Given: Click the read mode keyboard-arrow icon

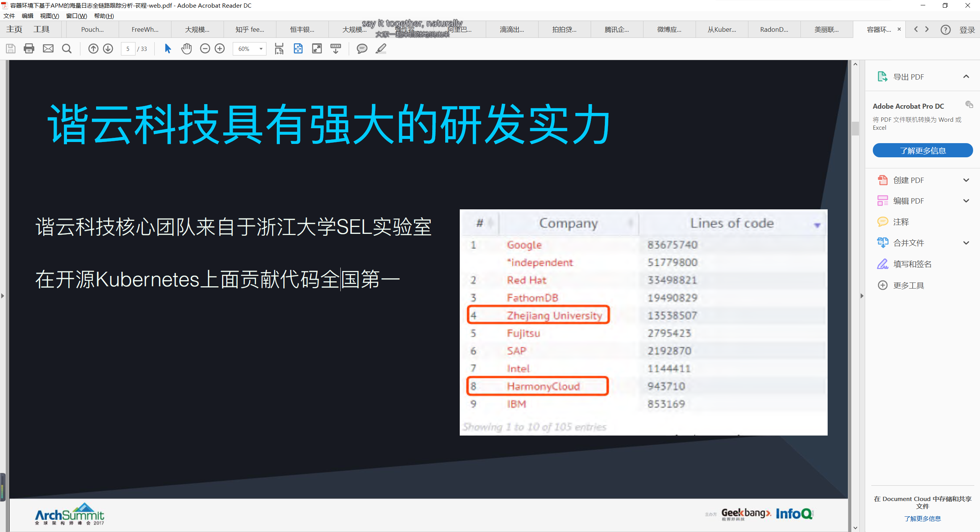Looking at the screenshot, I should (336, 49).
